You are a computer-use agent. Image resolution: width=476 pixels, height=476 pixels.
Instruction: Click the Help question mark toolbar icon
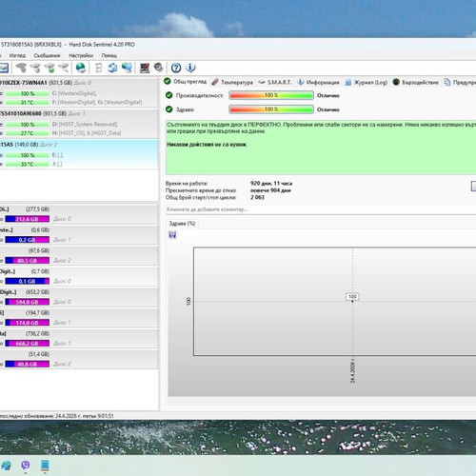176,68
